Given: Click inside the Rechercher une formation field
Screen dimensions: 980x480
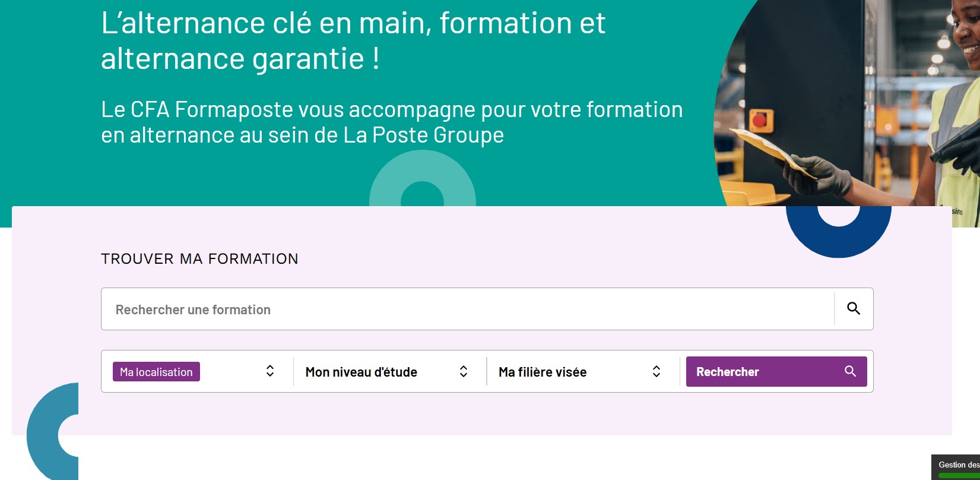Looking at the screenshot, I should coord(416,308).
